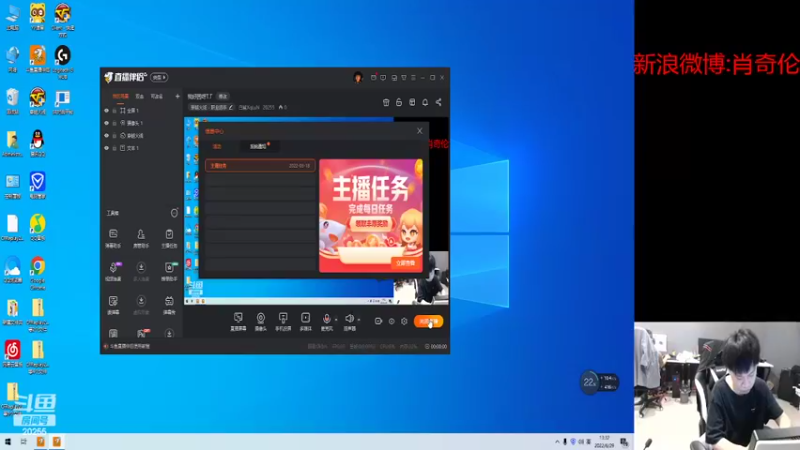Add a scene with the plus icon
This screenshot has height=450, width=800.
click(x=178, y=96)
